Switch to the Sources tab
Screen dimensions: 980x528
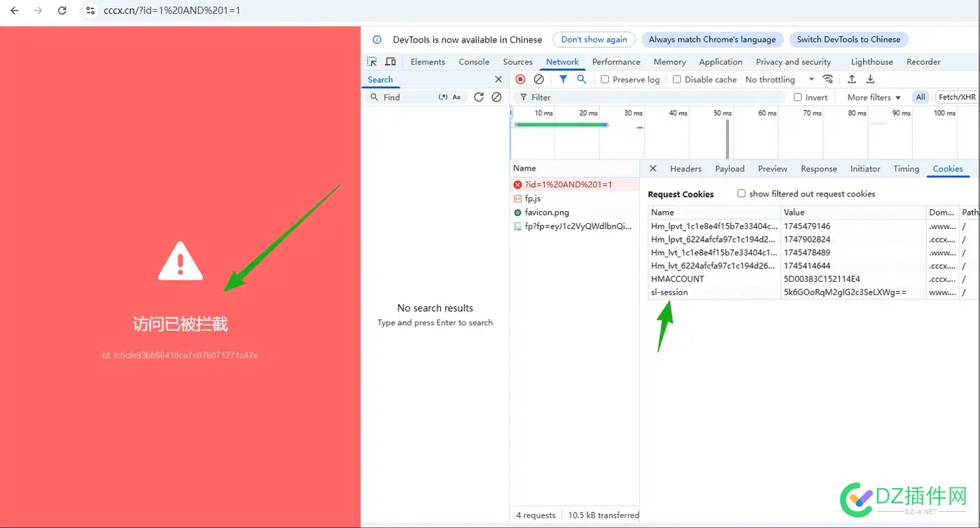point(518,62)
